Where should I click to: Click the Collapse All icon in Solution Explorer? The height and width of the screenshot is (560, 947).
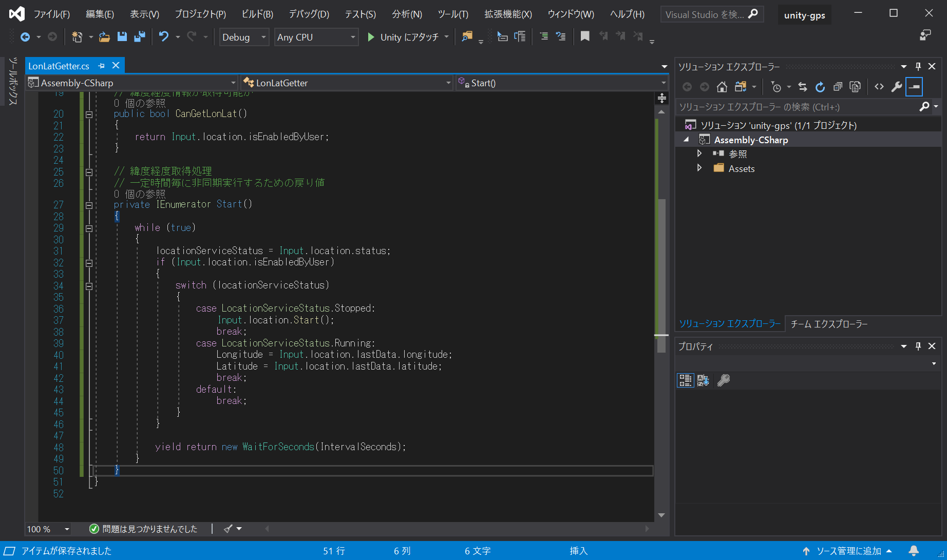(x=838, y=87)
